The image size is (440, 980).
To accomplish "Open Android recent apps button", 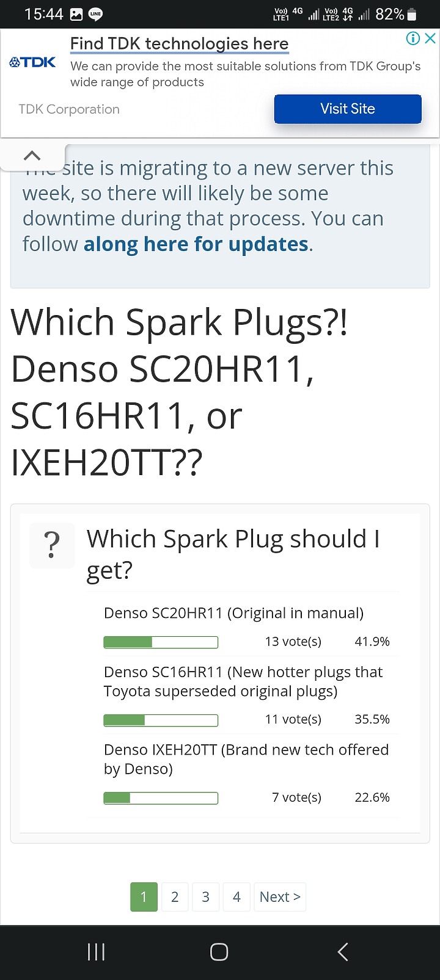I will [x=96, y=951].
